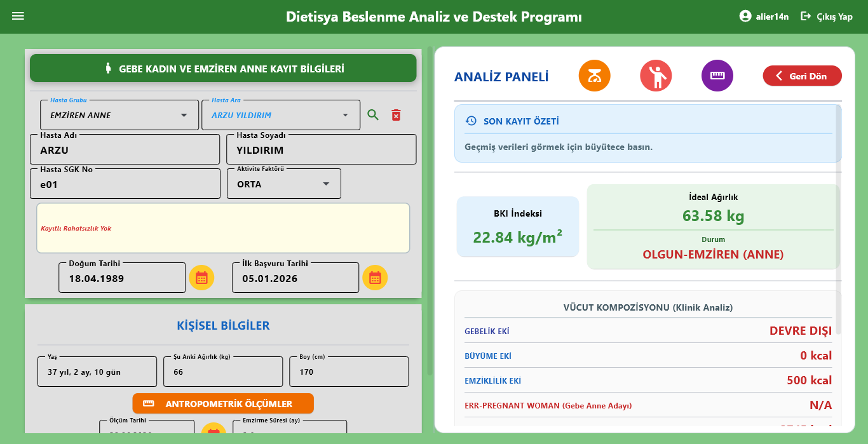Click the Yaş field
This screenshot has height=444, width=868.
pos(97,372)
